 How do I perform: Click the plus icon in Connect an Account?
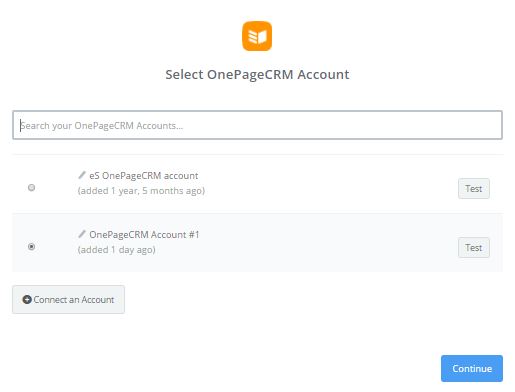(x=27, y=299)
